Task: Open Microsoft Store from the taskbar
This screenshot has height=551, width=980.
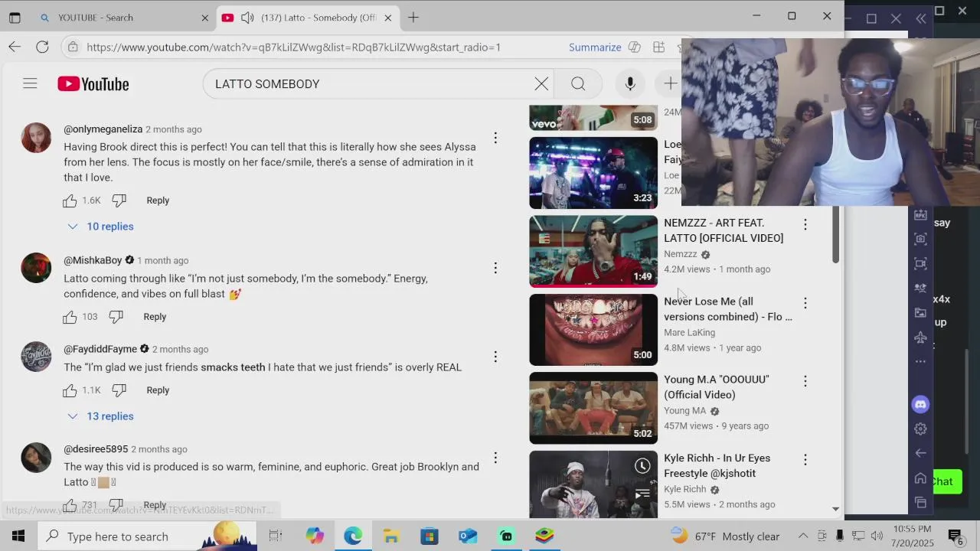Action: coord(429,536)
